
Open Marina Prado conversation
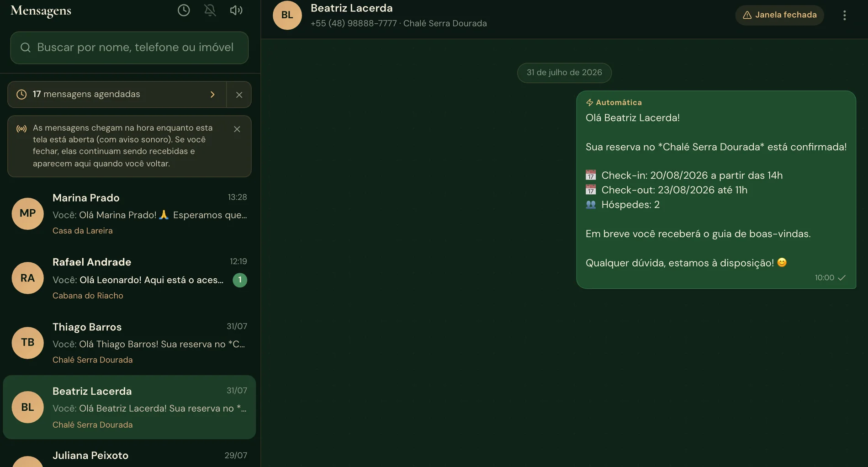click(x=129, y=214)
